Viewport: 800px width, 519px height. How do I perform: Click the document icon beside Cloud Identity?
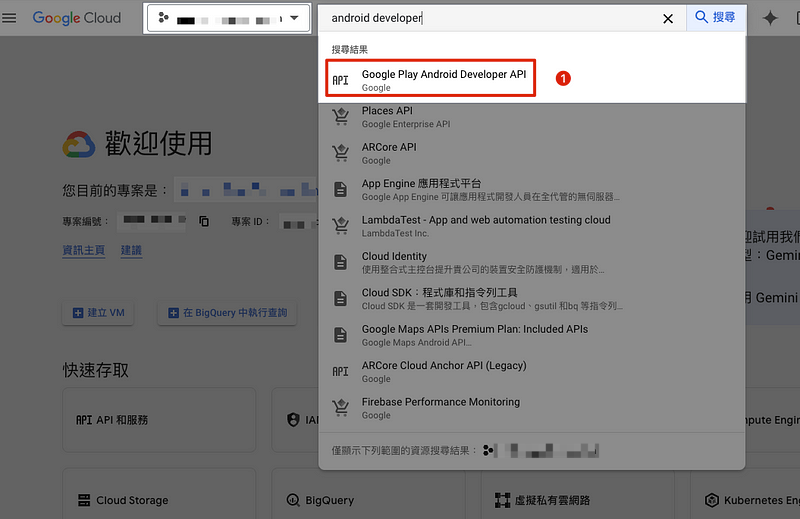[340, 262]
